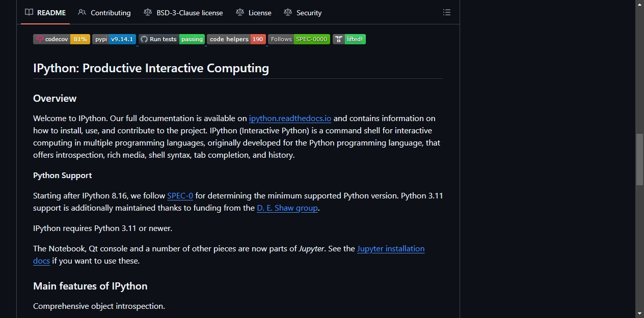
Task: Click the Tidelift lifted! badge
Action: click(349, 39)
